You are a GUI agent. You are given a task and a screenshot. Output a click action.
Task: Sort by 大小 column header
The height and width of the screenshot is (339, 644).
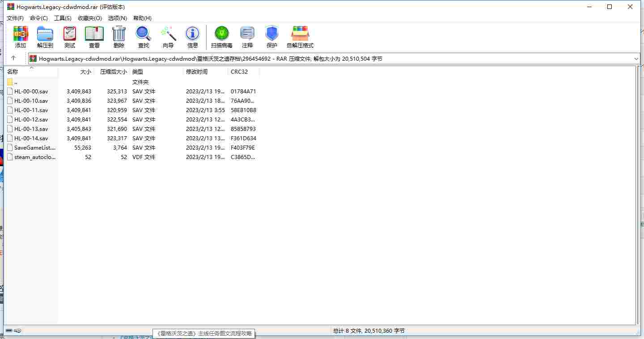pos(76,71)
